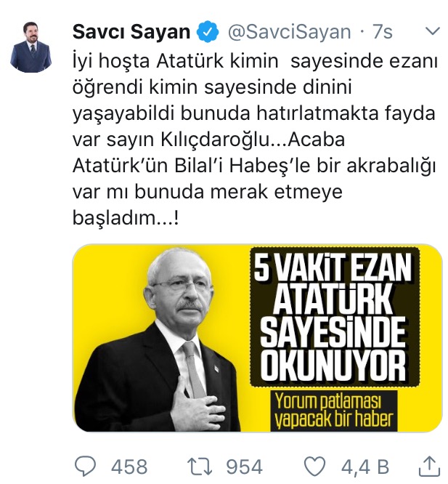
Task: View the 458 replies count
Action: click(x=129, y=467)
